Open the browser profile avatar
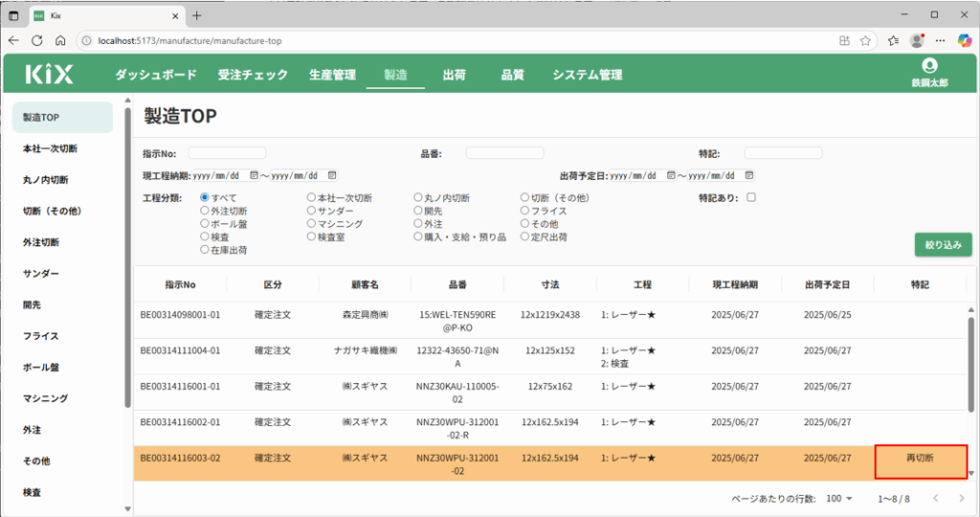This screenshot has width=980, height=517. [917, 40]
